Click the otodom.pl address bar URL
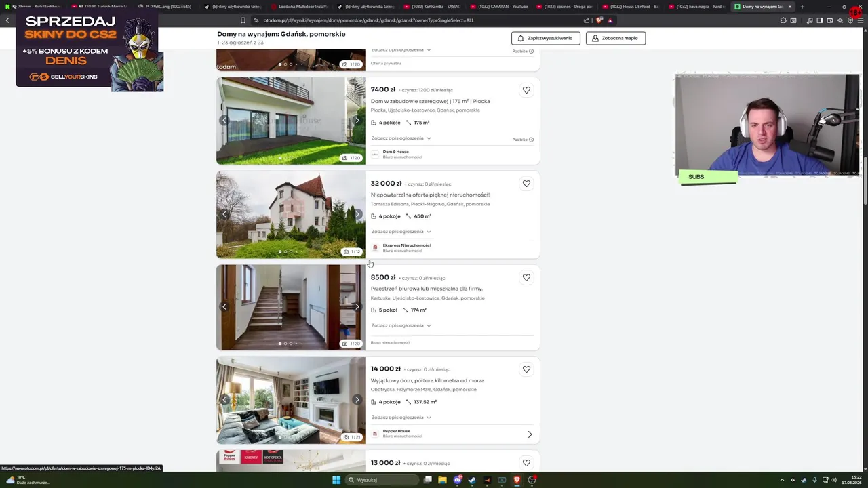Screen dimensions: 868x488 pyautogui.click(x=369, y=20)
